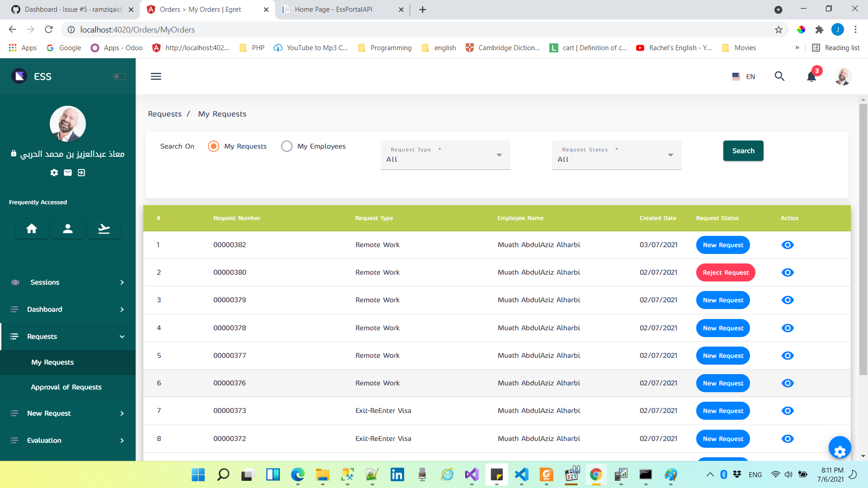Image resolution: width=868 pixels, height=488 pixels.
Task: Open the flight shortcut in Frequently Accessed
Action: (x=104, y=228)
